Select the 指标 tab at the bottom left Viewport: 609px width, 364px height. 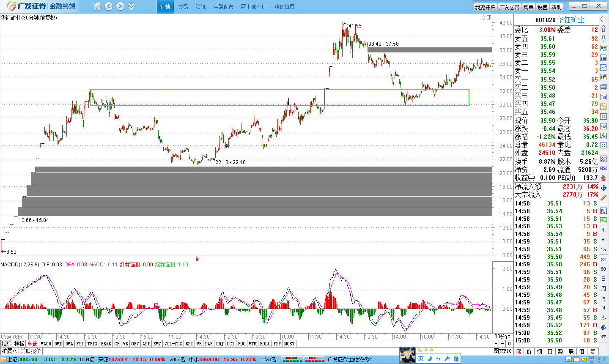(7, 344)
